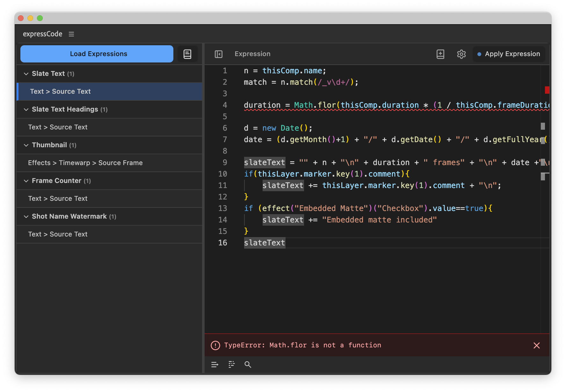Viewport: 566px width, 392px height.
Task: Click the red error marker in minimap
Action: click(547, 90)
